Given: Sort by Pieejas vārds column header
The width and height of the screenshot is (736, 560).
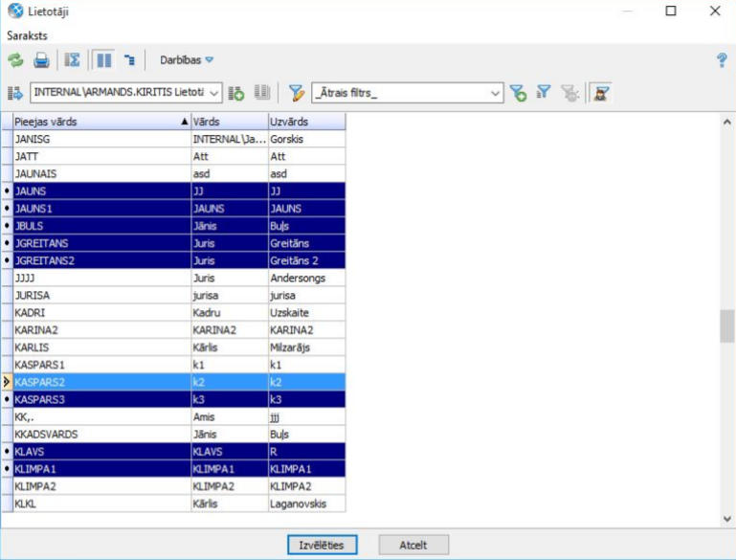Looking at the screenshot, I should click(101, 122).
